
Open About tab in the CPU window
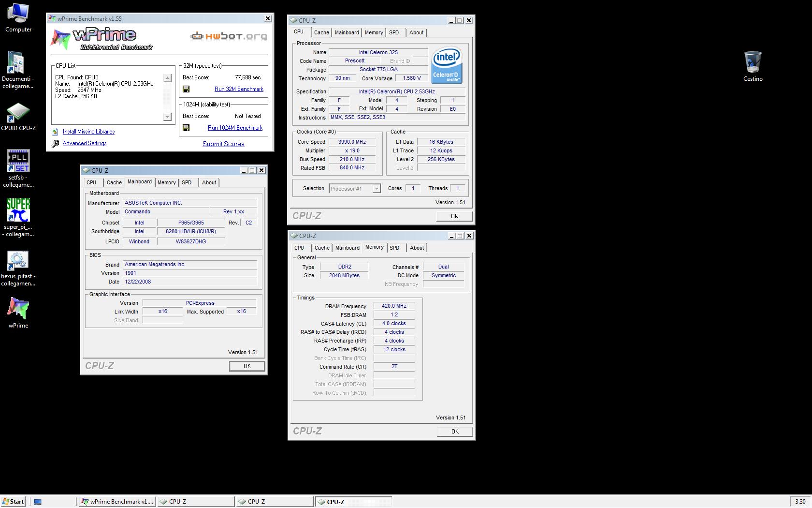point(416,32)
